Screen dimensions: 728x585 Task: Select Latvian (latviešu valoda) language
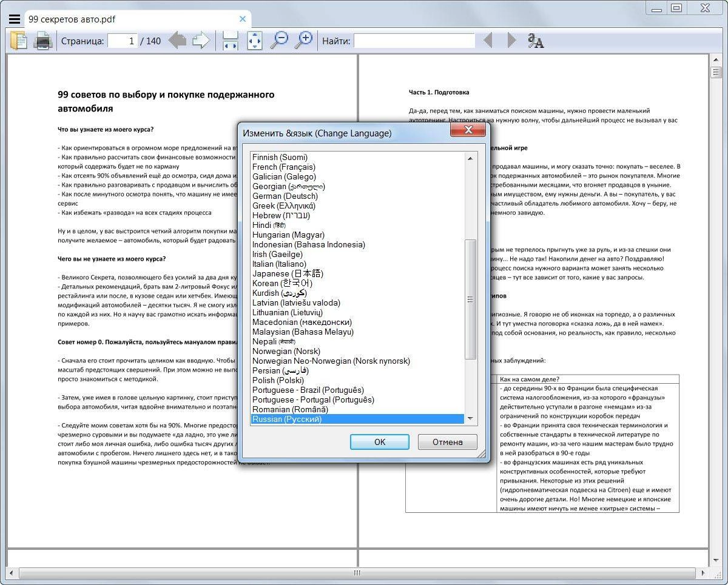(357, 303)
